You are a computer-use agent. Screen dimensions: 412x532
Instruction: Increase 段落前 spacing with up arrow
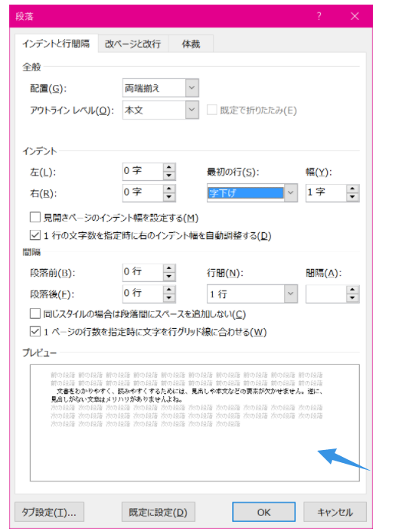point(169,269)
